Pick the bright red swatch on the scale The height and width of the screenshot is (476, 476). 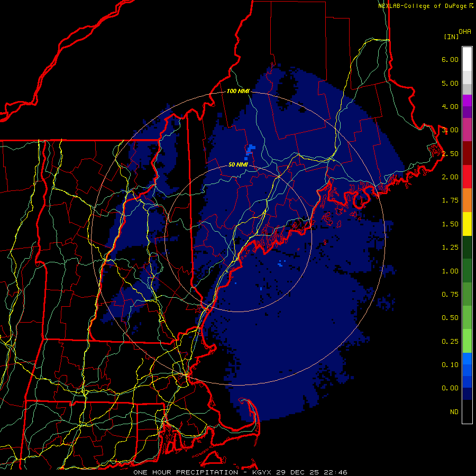click(x=467, y=177)
